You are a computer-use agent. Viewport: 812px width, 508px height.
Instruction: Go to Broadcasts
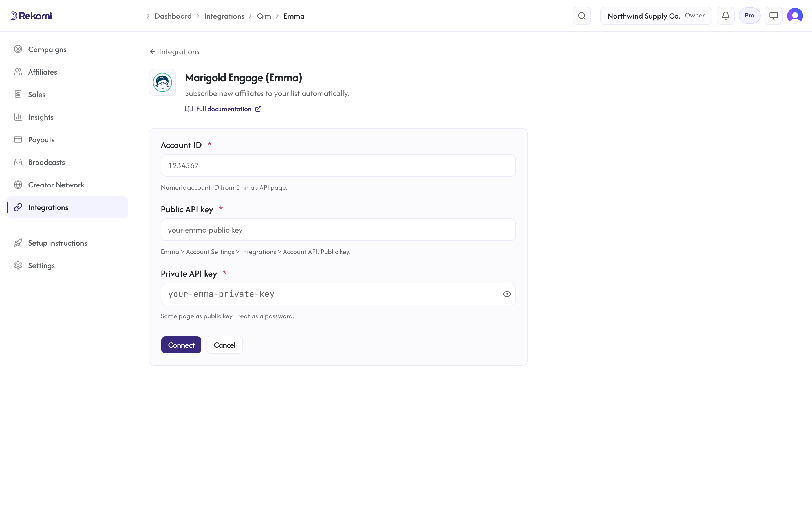point(67,162)
